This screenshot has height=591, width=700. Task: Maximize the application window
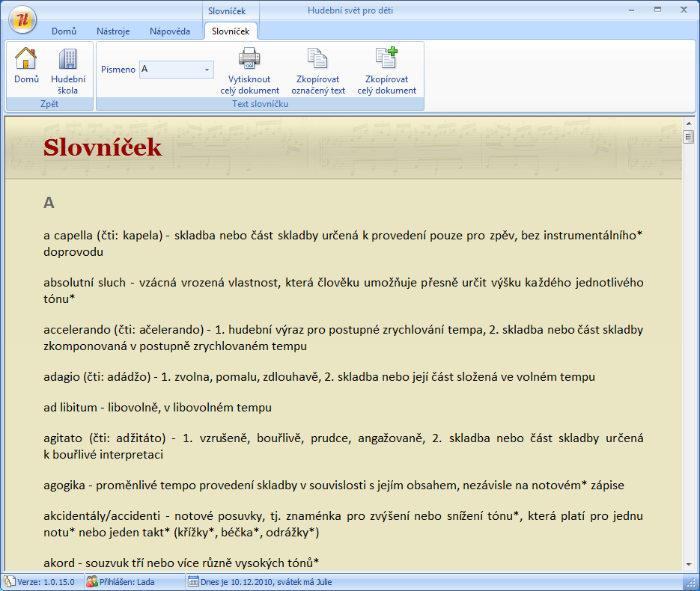(657, 10)
